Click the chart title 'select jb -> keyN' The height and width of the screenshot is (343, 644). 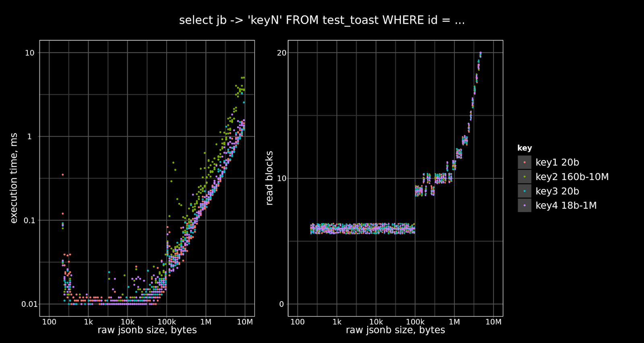[322, 20]
